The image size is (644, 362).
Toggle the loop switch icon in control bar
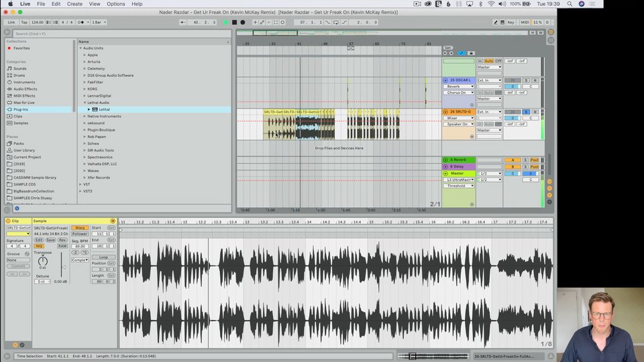coord(336,22)
